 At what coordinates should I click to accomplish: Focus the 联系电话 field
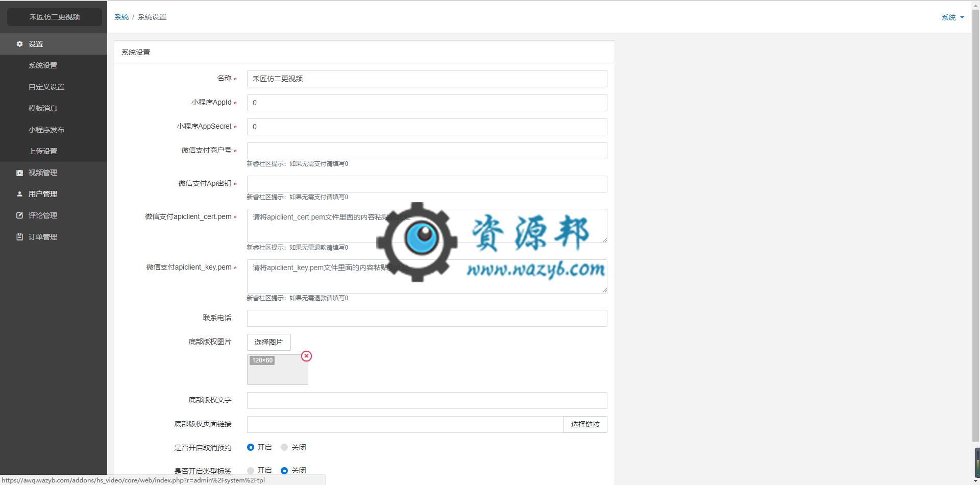(427, 318)
